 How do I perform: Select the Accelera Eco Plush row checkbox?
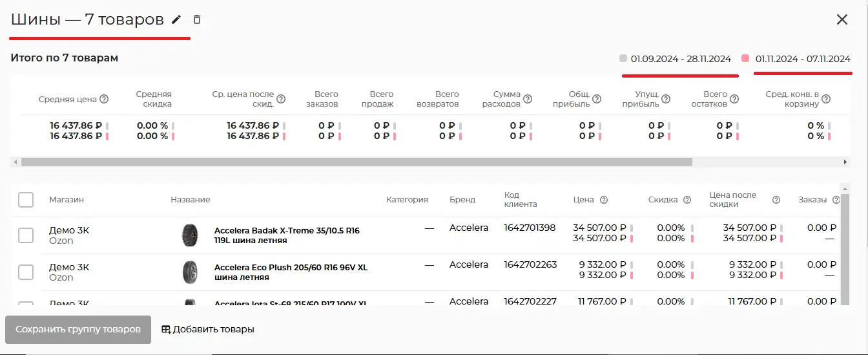26,272
